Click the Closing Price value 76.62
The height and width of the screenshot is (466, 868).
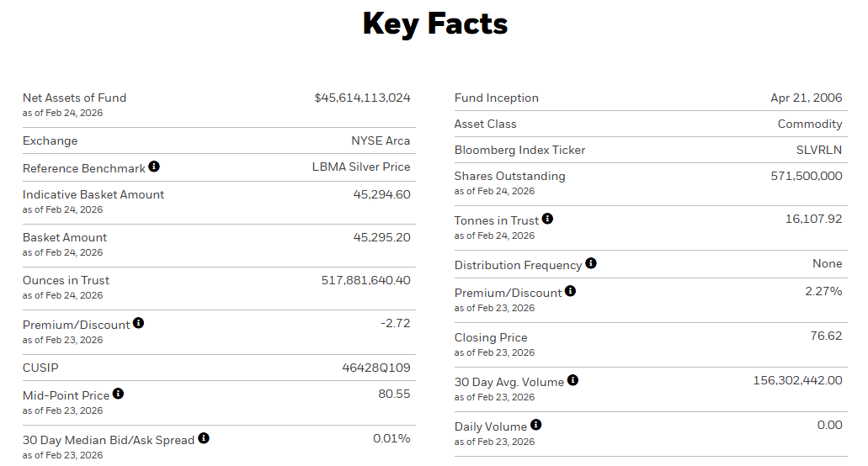(826, 336)
